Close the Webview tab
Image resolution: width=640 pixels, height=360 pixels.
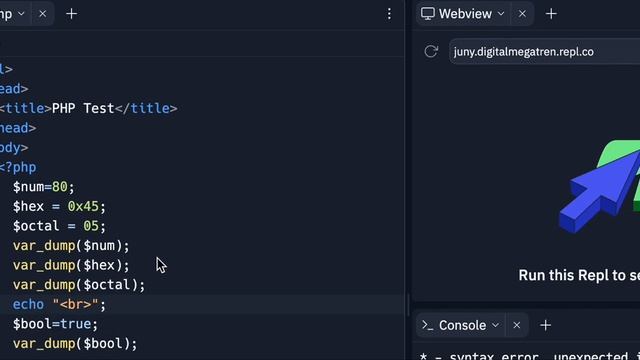point(522,14)
